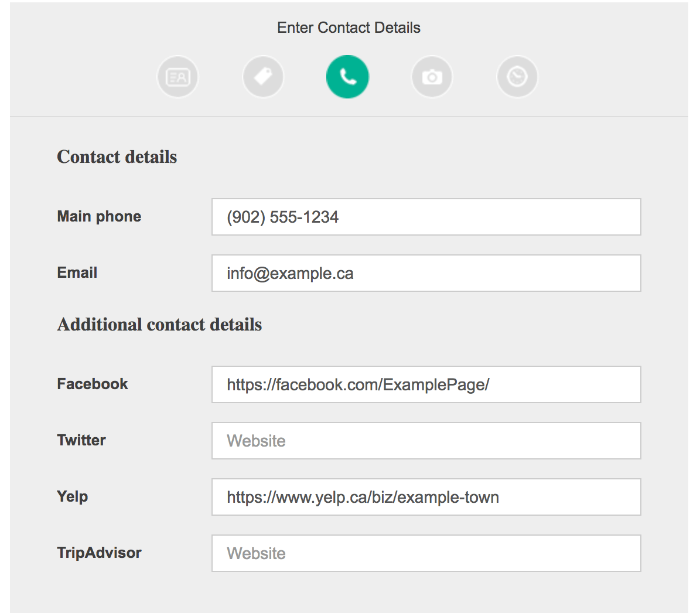Click the "Contact details" section heading
The height and width of the screenshot is (613, 700).
[x=117, y=157]
